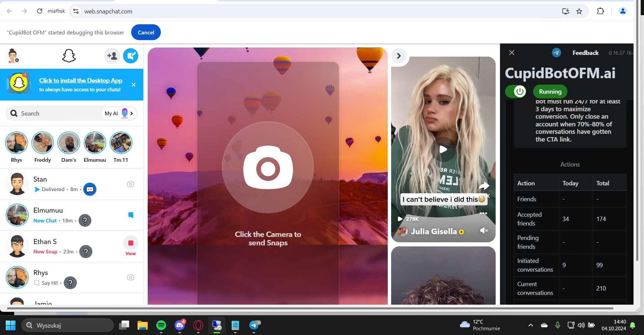Click the View red snap icon for Ethan S
The image size is (644, 335).
[130, 246]
